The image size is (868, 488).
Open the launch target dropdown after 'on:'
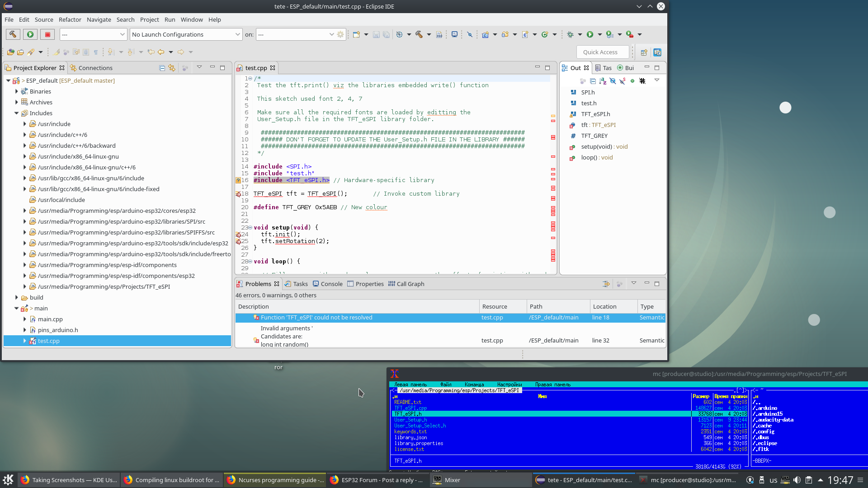296,34
